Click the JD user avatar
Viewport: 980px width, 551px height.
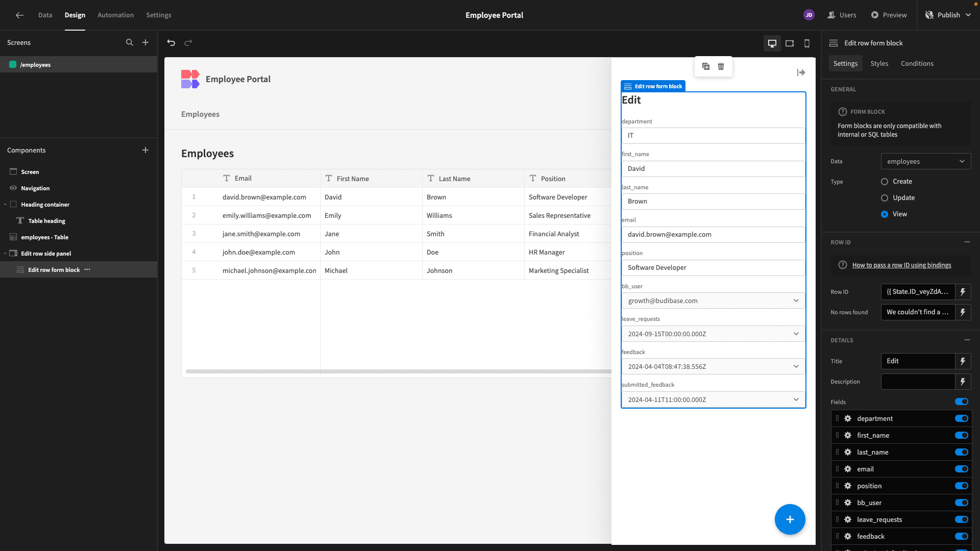(809, 15)
